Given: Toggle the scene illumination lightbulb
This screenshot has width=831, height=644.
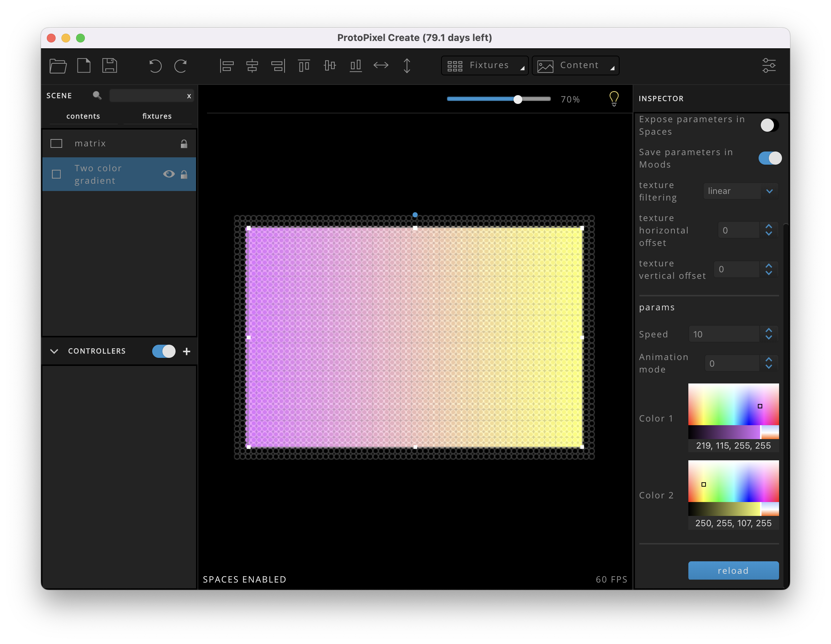Looking at the screenshot, I should coord(614,98).
